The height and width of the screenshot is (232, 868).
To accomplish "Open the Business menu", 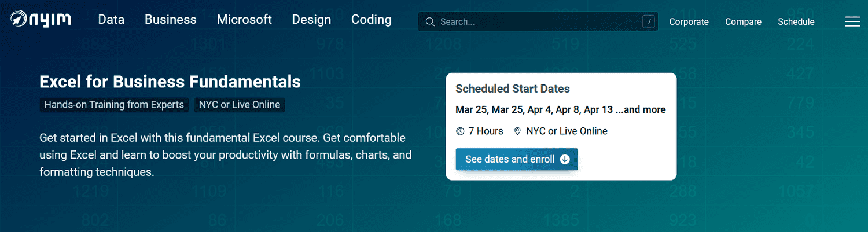I will coord(171,20).
